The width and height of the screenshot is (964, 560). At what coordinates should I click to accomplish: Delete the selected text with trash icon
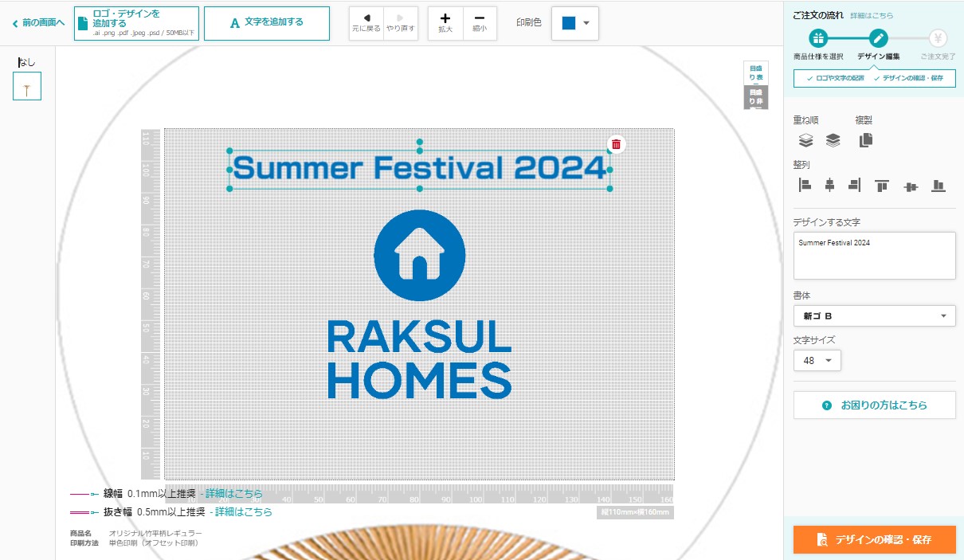tap(616, 144)
